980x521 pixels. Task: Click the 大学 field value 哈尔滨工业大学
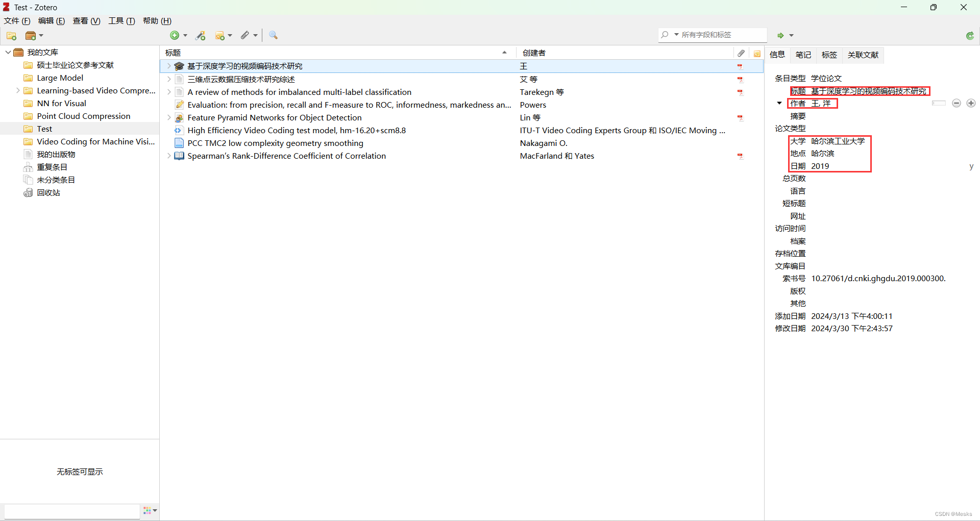(x=838, y=141)
